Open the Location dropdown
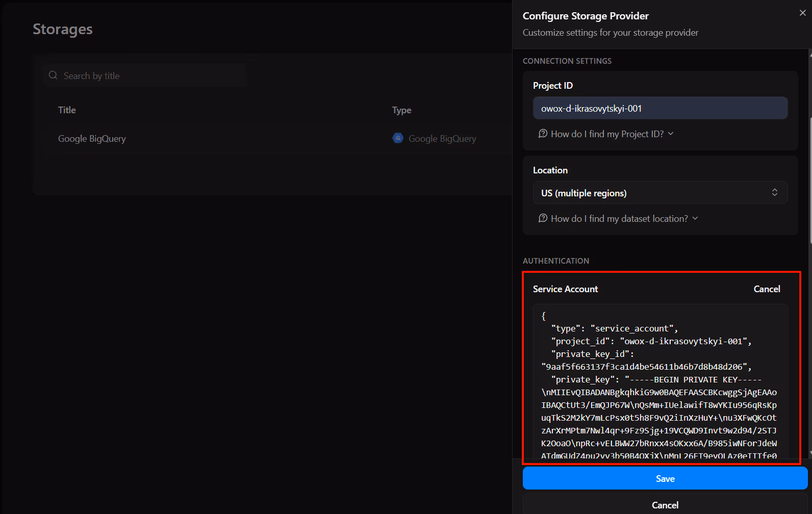The width and height of the screenshot is (812, 514). 660,193
